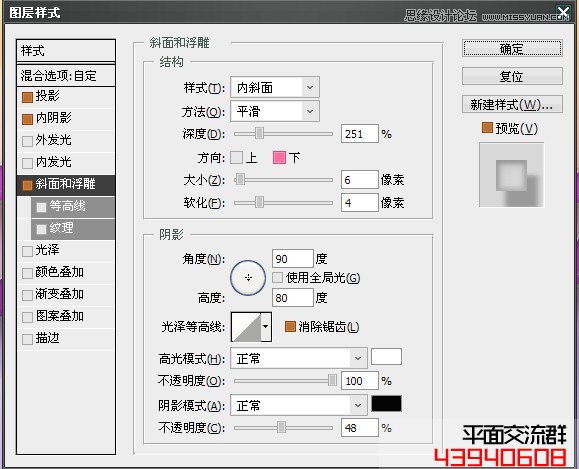579x469 pixels.
Task: Click the 软化 (Soften) slider handle
Action: point(260,202)
